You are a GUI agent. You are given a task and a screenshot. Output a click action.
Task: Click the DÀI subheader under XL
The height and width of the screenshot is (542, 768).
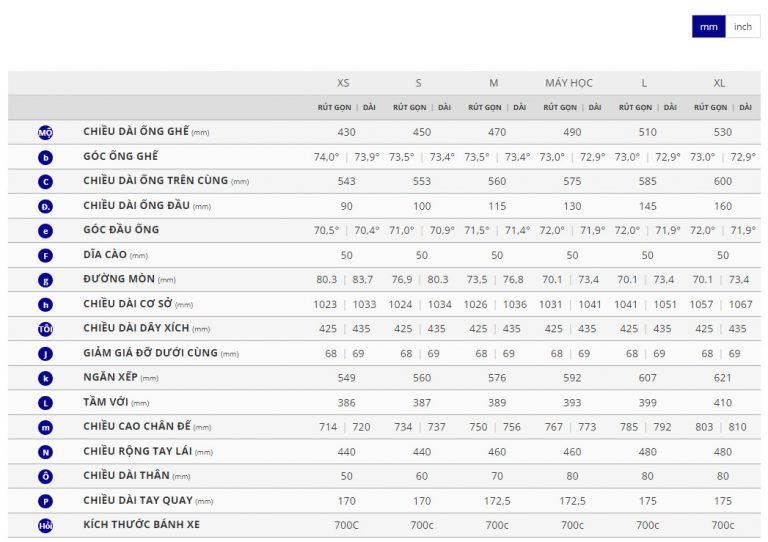click(x=745, y=107)
